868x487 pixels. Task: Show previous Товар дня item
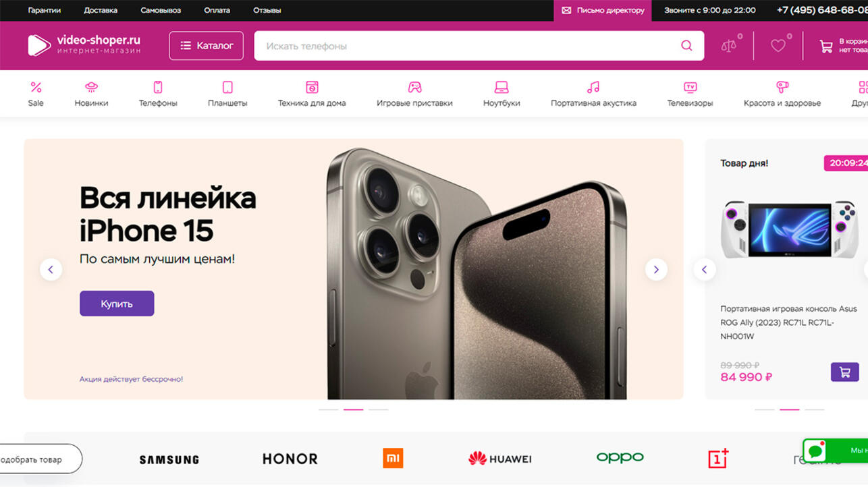(x=704, y=269)
